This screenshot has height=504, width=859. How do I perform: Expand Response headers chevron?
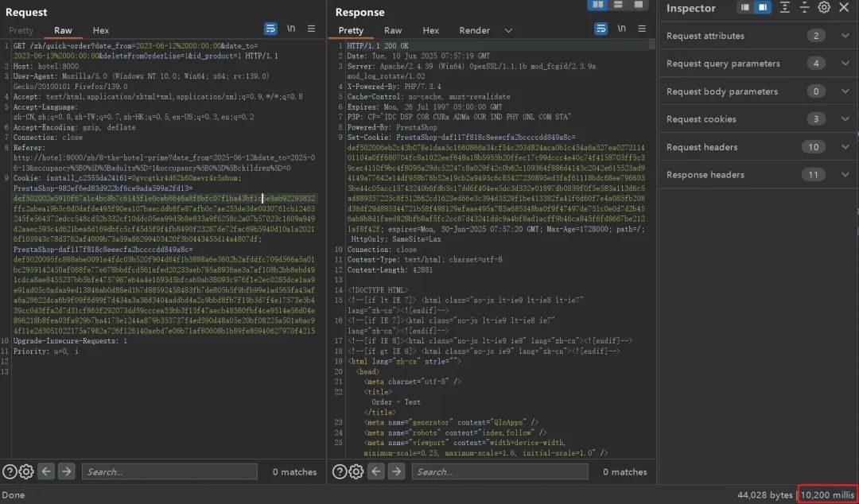[845, 175]
